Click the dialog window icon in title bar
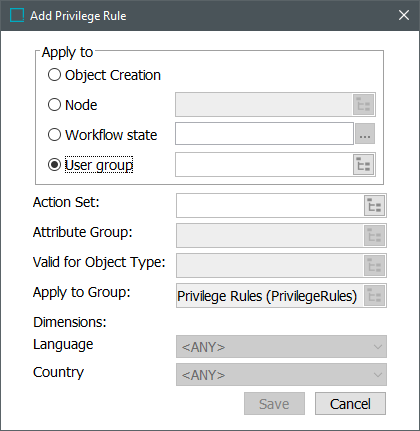The image size is (420, 431). pyautogui.click(x=17, y=15)
